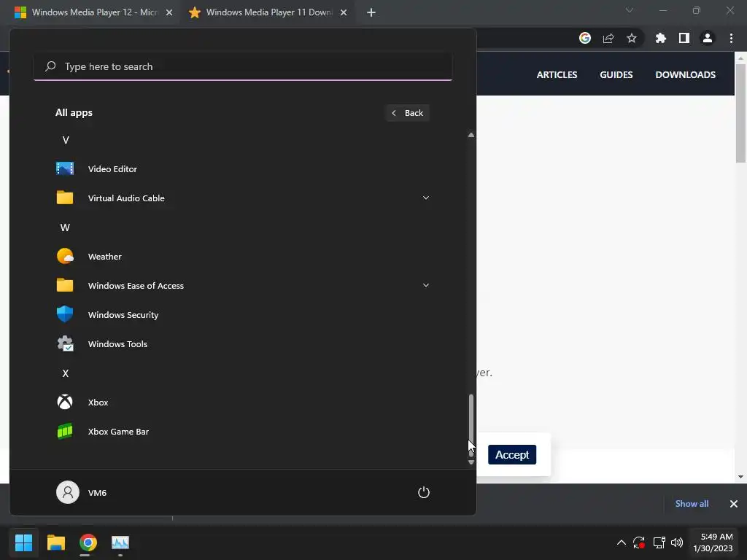Image resolution: width=747 pixels, height=560 pixels.
Task: Close the Windows Media Player 11 tab
Action: click(x=344, y=12)
